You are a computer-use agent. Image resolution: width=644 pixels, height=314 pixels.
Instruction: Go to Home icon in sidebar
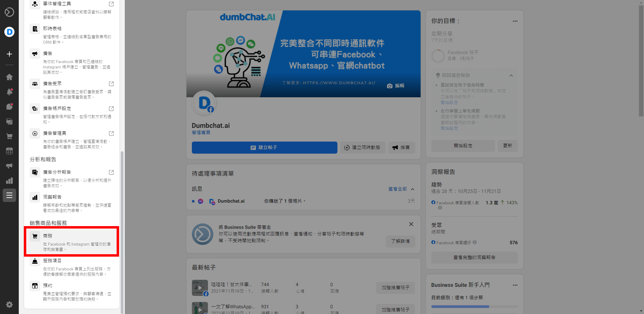click(9, 77)
